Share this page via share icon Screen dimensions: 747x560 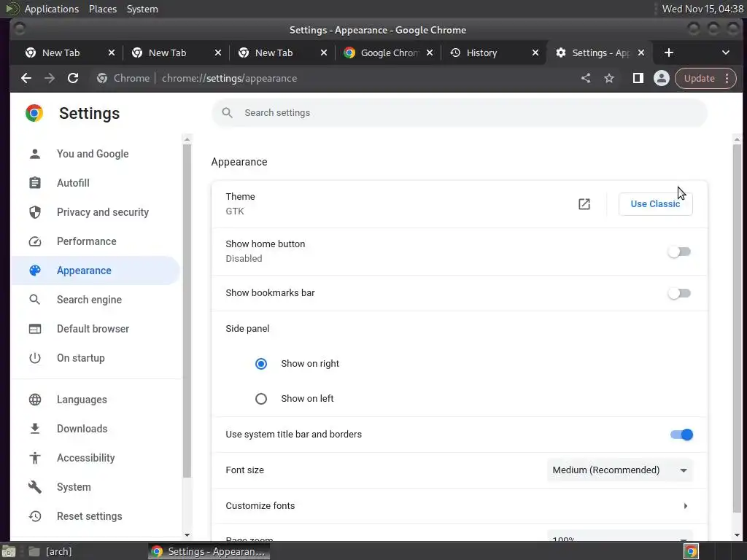(x=586, y=78)
